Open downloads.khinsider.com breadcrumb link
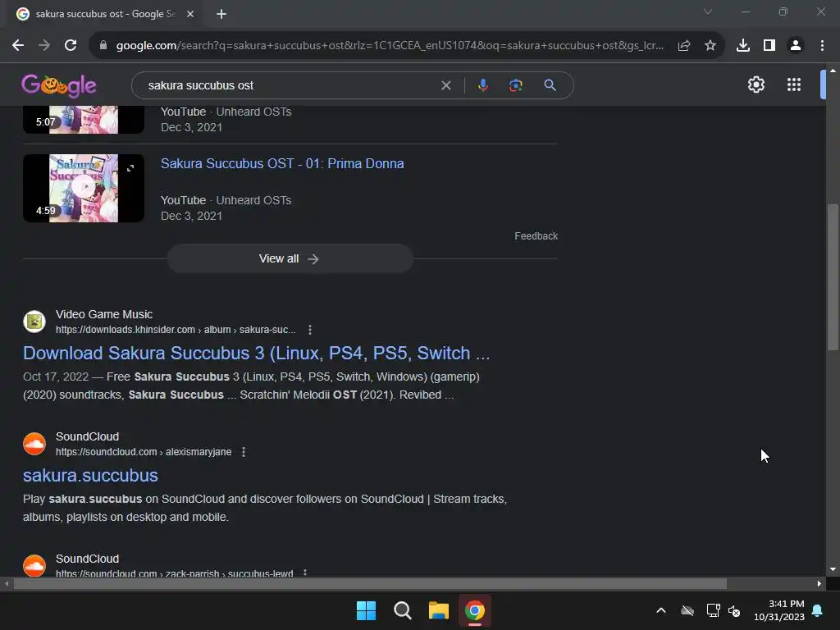The height and width of the screenshot is (630, 840). pyautogui.click(x=176, y=330)
